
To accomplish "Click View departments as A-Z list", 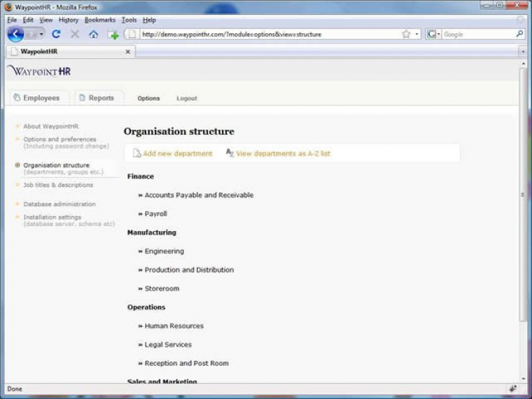I will [283, 154].
